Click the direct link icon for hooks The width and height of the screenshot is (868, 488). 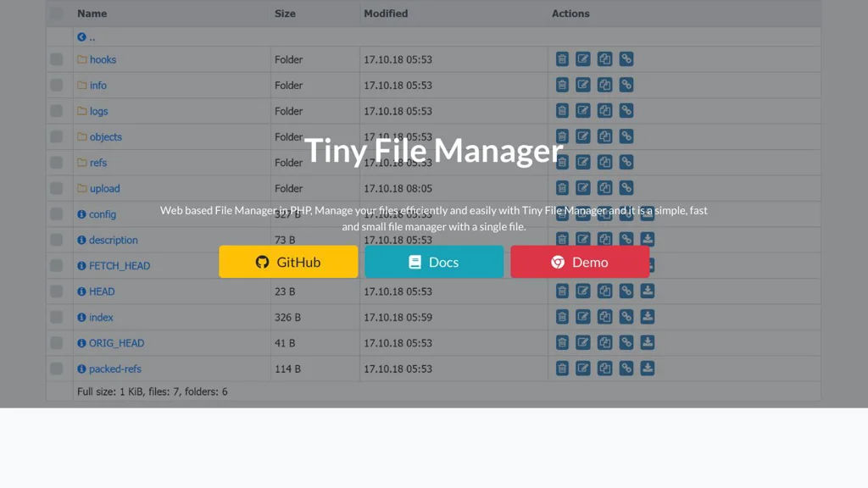[x=626, y=59]
